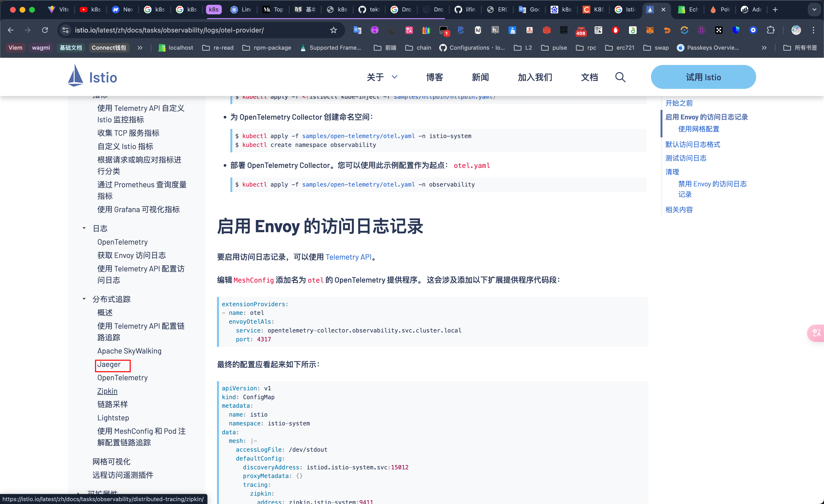Expand the 关于 menu chevron
This screenshot has height=504, width=824.
[395, 77]
